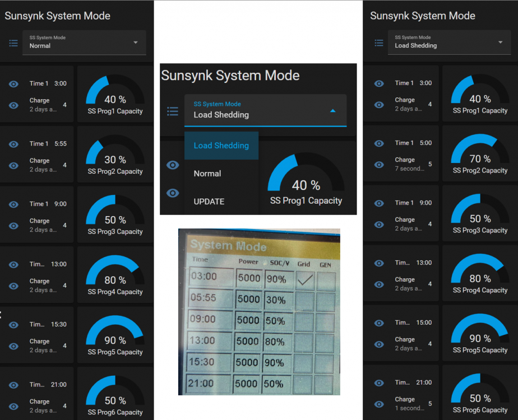Click eye icon beside Time 1 3:00, right panel

[x=379, y=83]
